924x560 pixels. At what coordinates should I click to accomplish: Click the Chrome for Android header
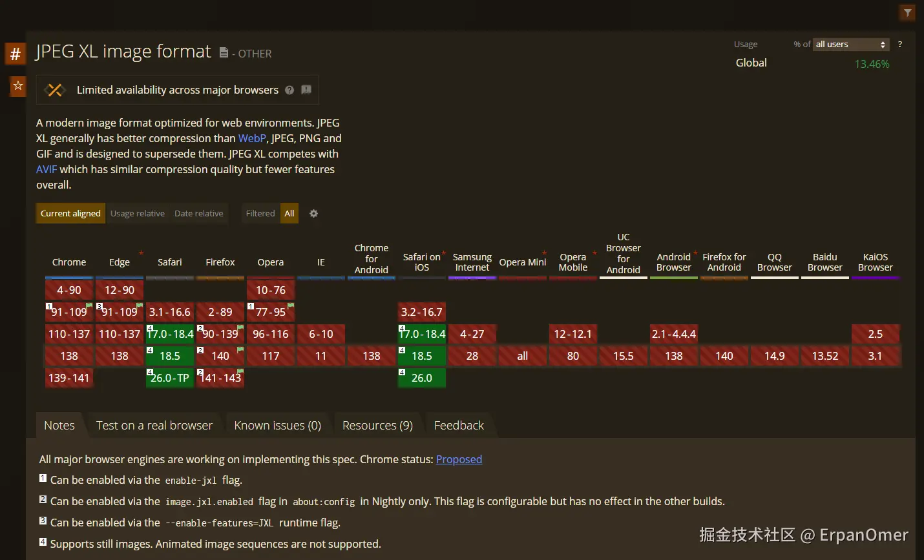pos(372,259)
